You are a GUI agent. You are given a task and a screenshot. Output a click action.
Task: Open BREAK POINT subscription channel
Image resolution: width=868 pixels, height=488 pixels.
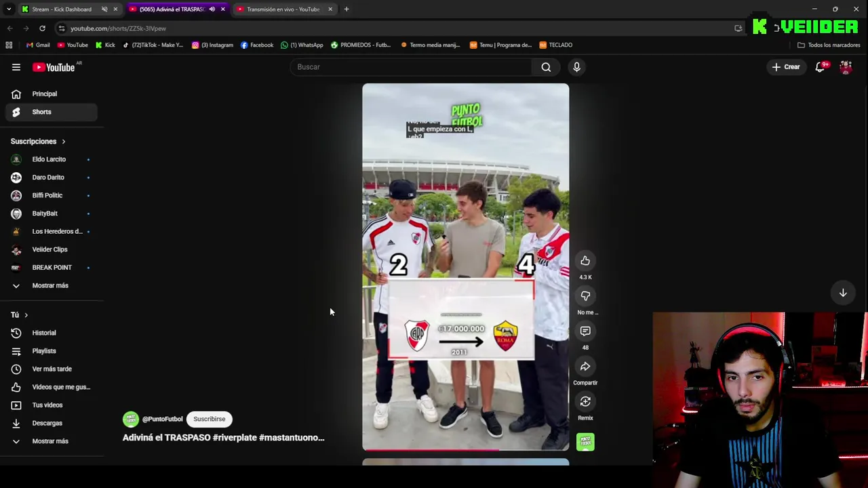click(x=52, y=268)
